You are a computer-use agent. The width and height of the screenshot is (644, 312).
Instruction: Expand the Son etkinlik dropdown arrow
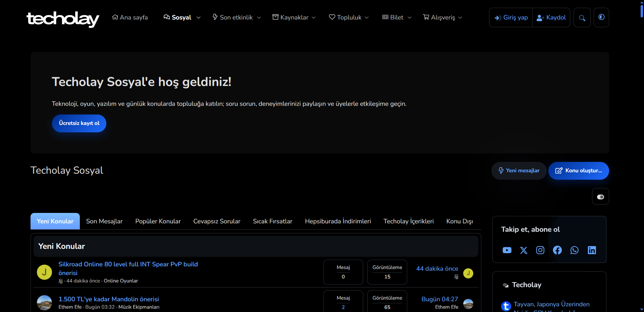click(x=259, y=18)
